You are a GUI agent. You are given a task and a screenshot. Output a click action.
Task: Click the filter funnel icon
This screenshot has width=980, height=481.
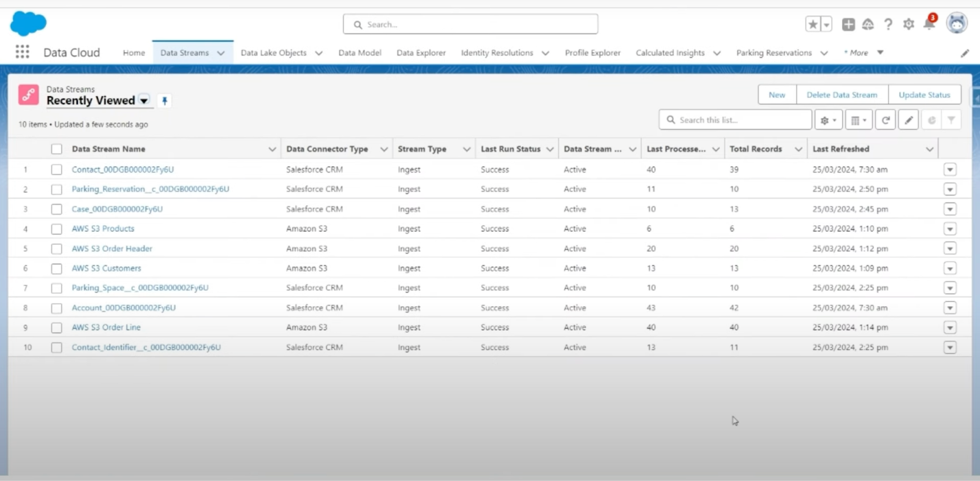[x=951, y=120]
